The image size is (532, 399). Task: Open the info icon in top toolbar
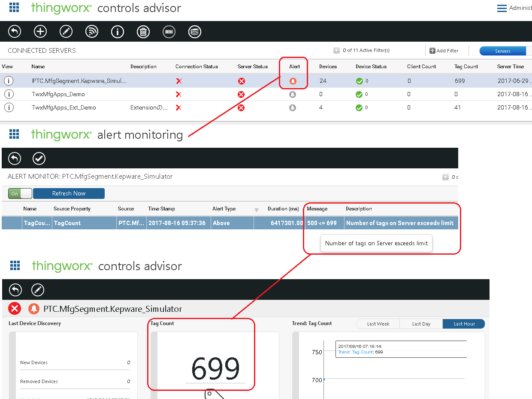pos(118,31)
